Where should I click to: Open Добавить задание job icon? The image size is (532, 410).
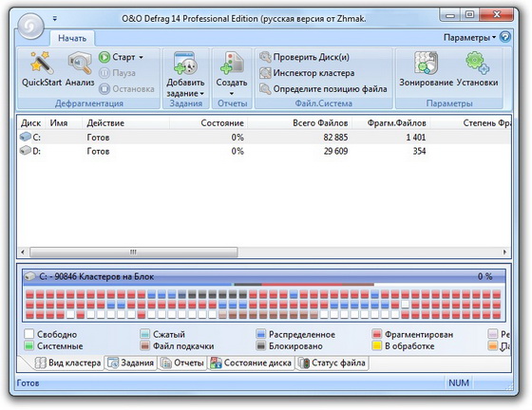(x=185, y=63)
